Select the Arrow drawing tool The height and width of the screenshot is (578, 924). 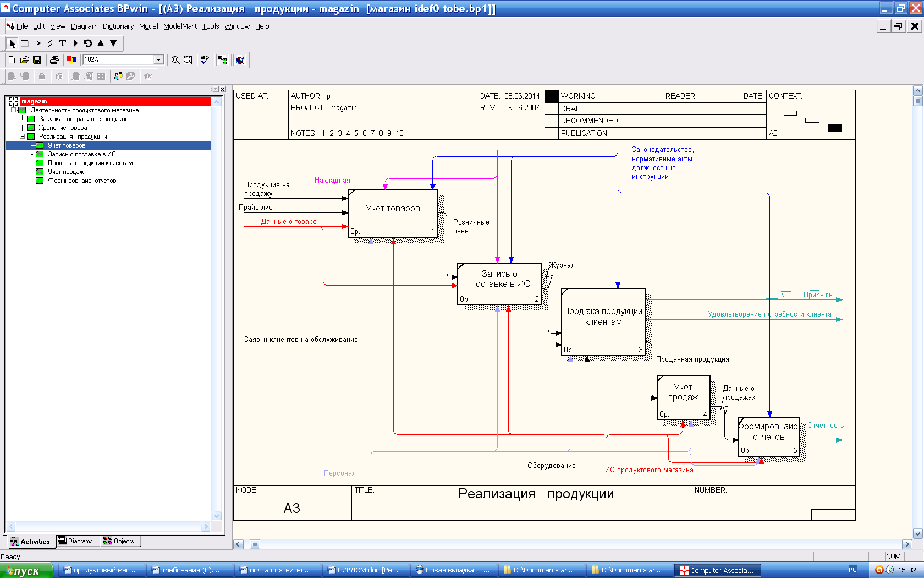click(x=37, y=43)
